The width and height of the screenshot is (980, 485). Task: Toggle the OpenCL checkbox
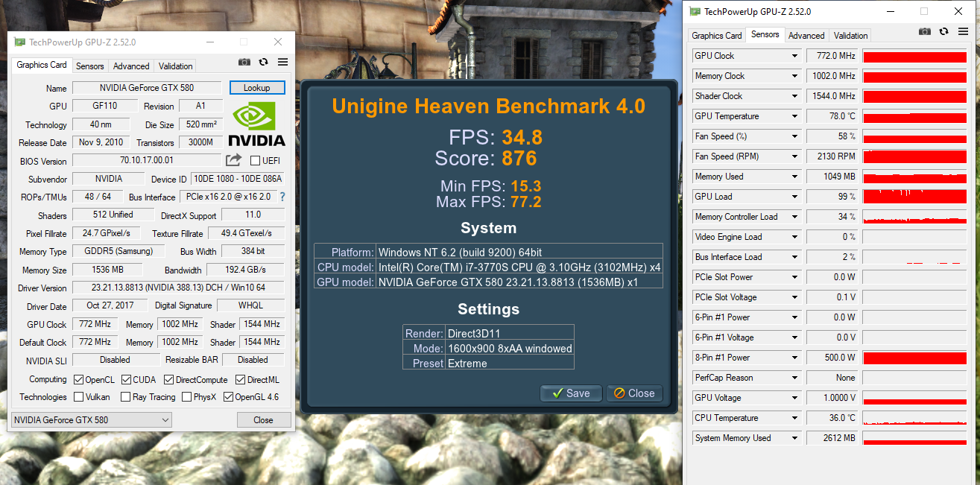[78, 380]
